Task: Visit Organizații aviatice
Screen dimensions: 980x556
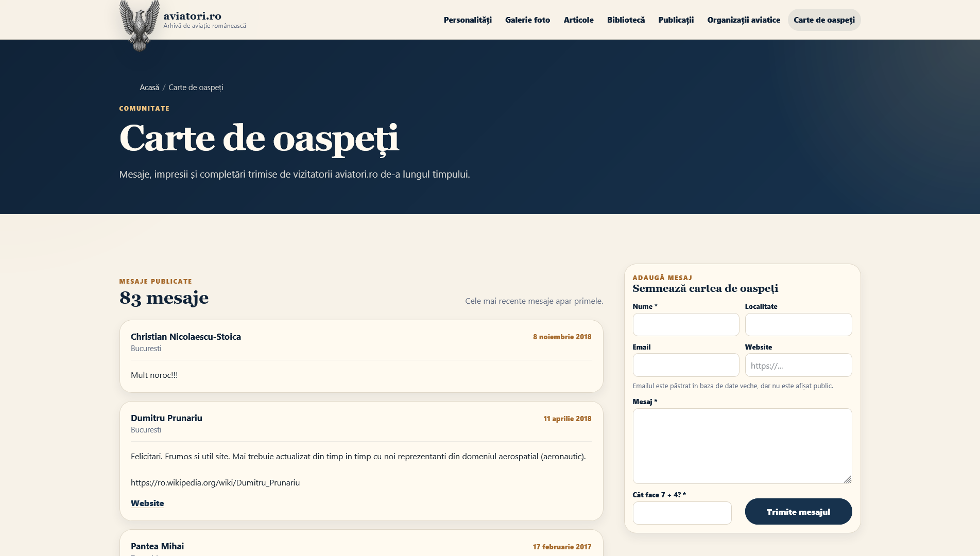Action: (744, 20)
